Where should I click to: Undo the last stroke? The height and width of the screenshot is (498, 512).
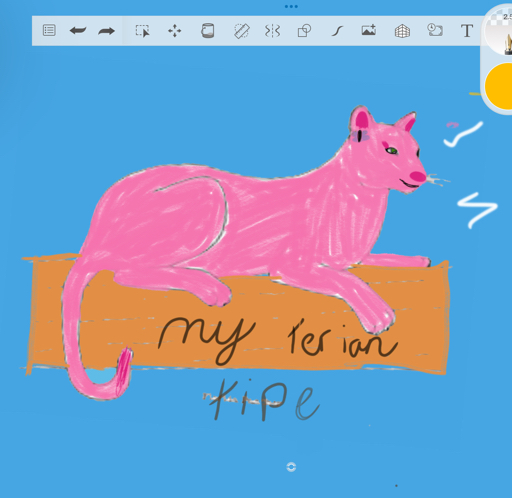tap(78, 31)
